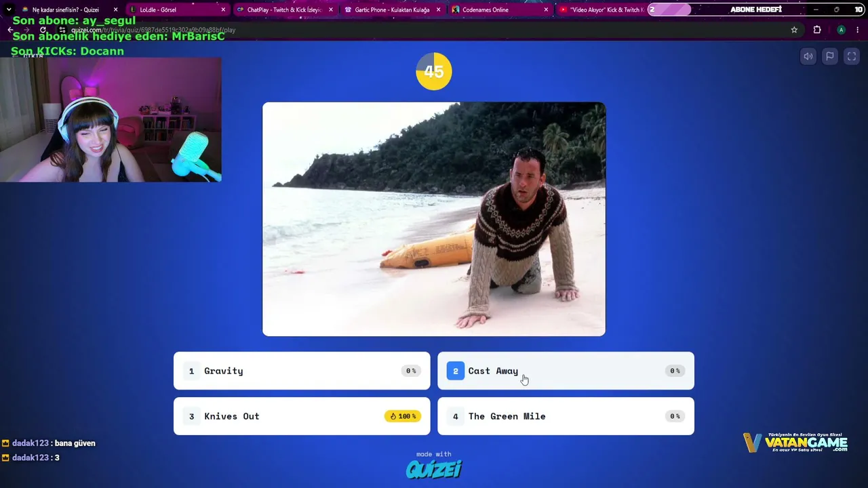Switch to the "Video Akıyor" YouTube tab
This screenshot has height=488, width=868.
pos(599,9)
